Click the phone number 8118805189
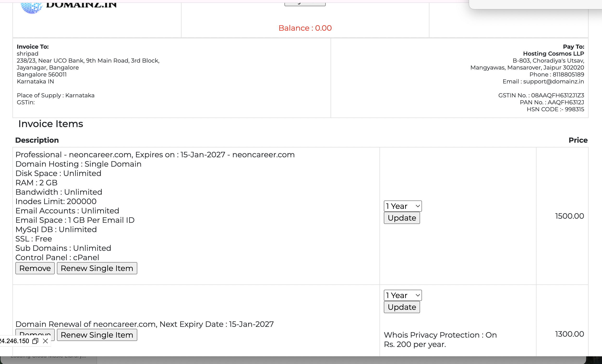This screenshot has width=602, height=364. [568, 75]
